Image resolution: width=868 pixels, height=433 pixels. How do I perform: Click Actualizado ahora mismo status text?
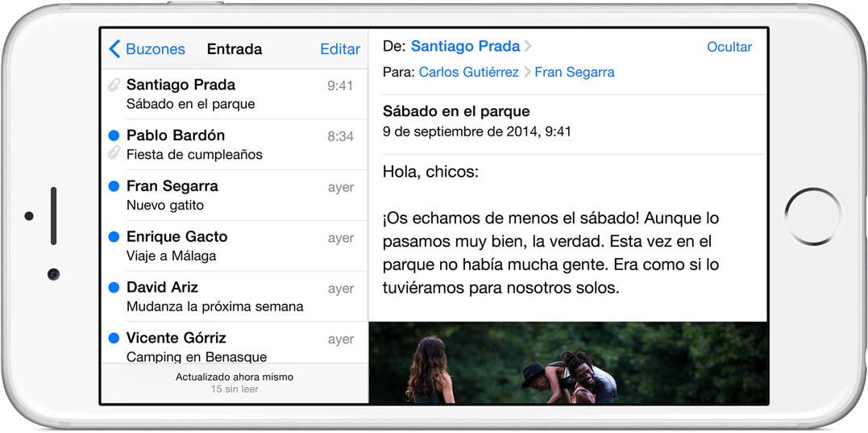pyautogui.click(x=235, y=377)
